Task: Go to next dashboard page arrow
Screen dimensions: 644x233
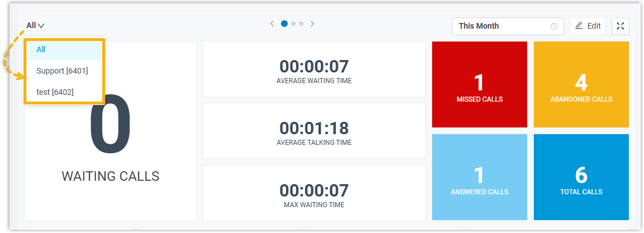Action: [x=312, y=24]
